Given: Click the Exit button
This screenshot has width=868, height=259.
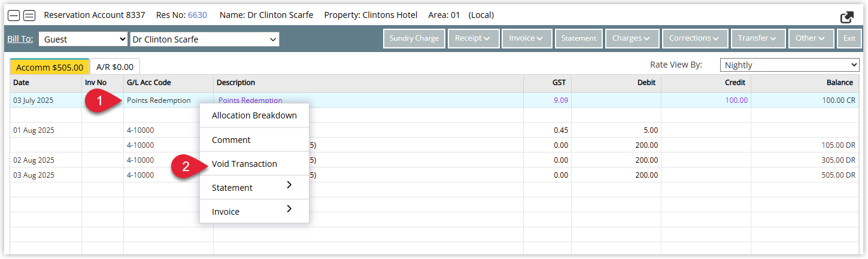Looking at the screenshot, I should pos(849,38).
